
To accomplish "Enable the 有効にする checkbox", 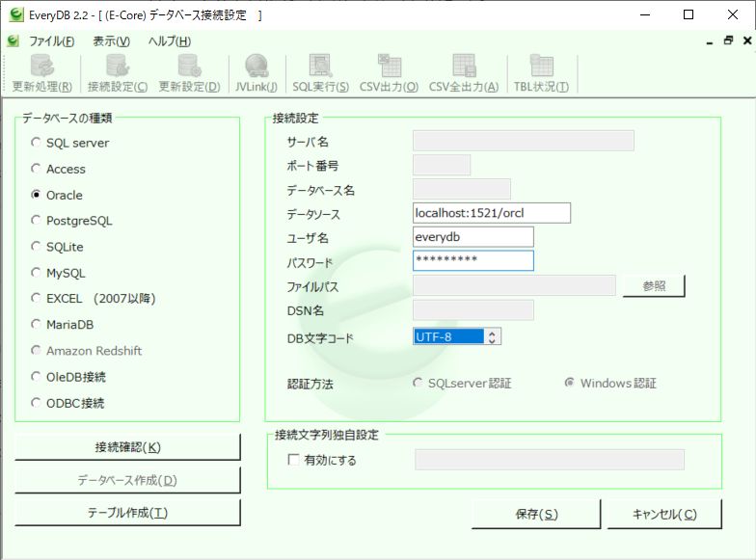I will tap(293, 459).
